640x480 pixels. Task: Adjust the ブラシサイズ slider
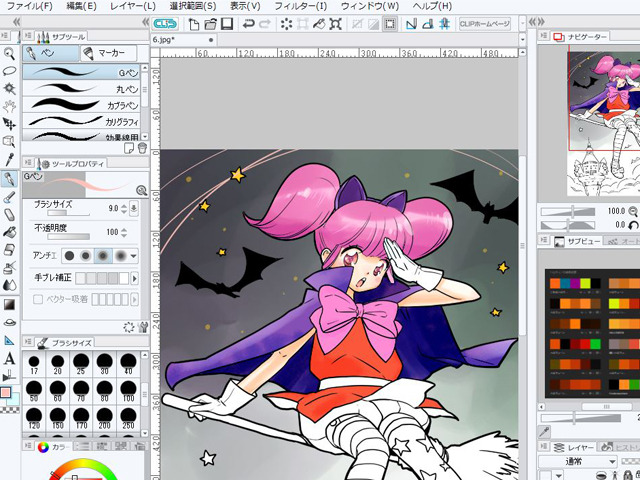coord(69,213)
